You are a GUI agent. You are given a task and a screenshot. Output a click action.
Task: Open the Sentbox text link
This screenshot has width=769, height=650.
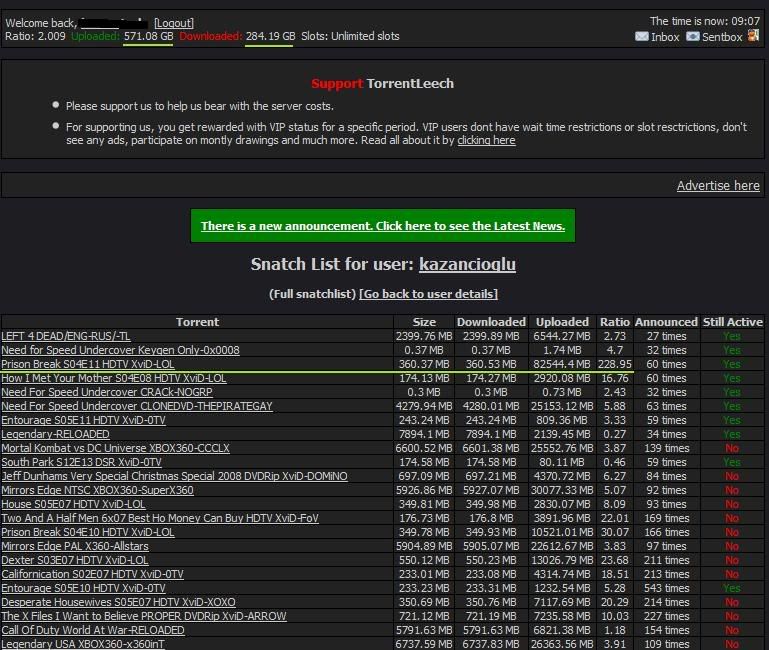722,37
